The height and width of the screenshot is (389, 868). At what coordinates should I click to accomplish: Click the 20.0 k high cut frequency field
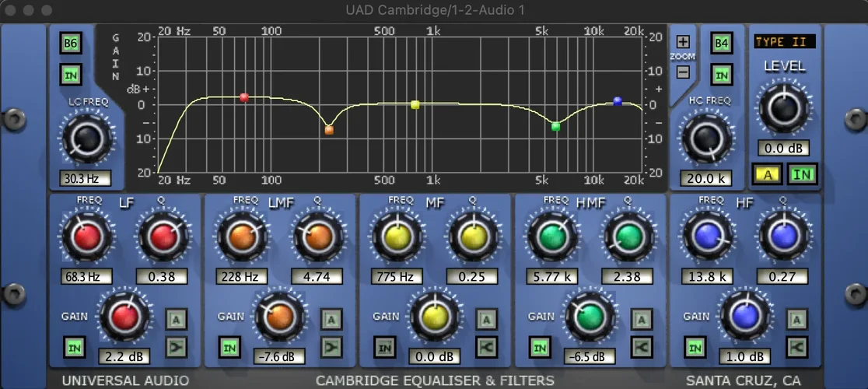pyautogui.click(x=705, y=178)
